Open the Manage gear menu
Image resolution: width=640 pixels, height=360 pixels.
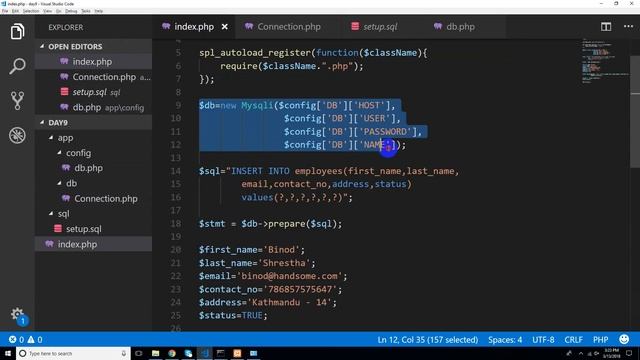pos(17,314)
